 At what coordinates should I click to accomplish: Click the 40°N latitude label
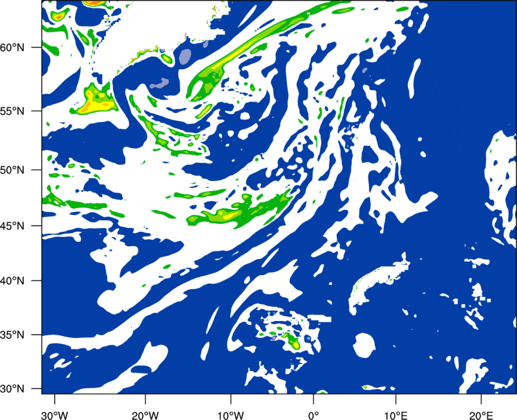click(12, 281)
